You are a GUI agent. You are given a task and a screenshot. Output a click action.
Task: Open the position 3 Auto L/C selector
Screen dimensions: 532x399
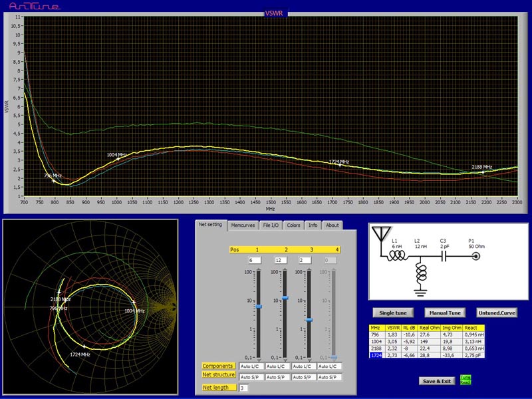304,366
